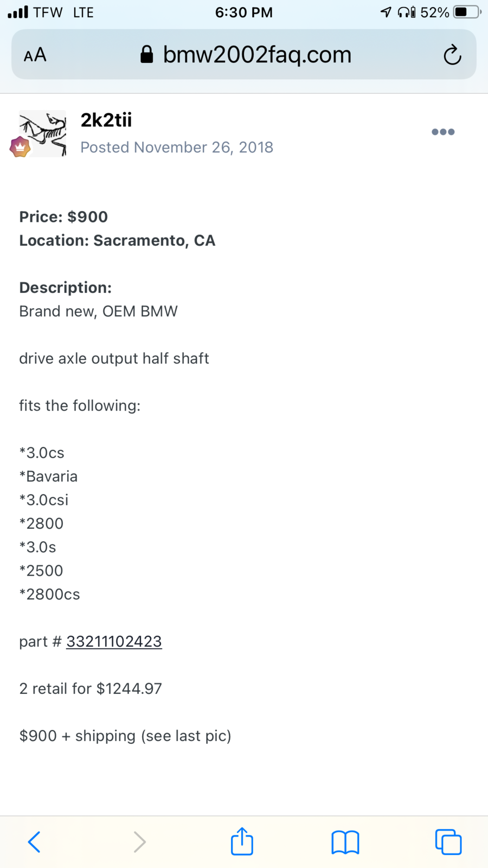Show open browser tabs
The height and width of the screenshot is (868, 488).
pyautogui.click(x=448, y=841)
